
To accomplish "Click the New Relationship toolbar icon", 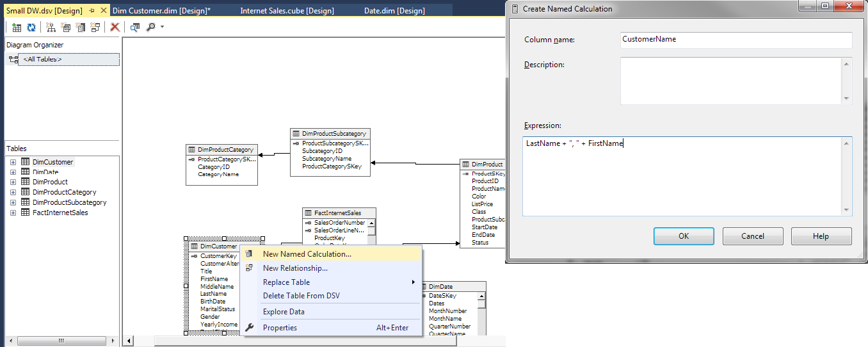I will click(95, 28).
